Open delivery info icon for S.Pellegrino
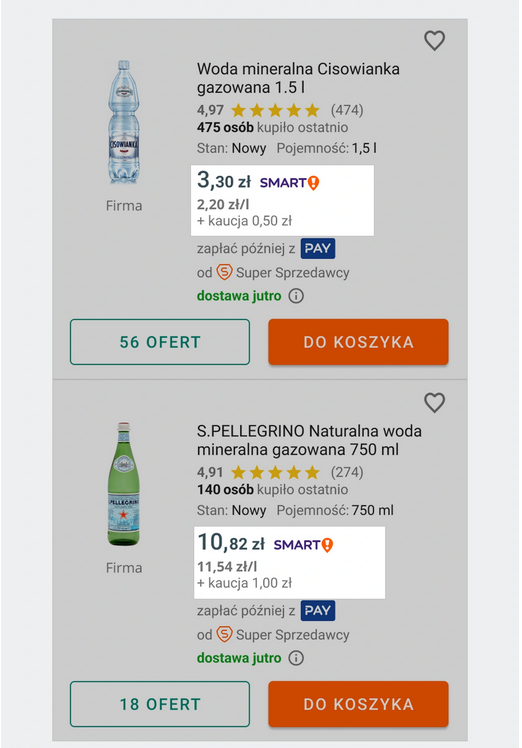522x748 pixels. 296,658
